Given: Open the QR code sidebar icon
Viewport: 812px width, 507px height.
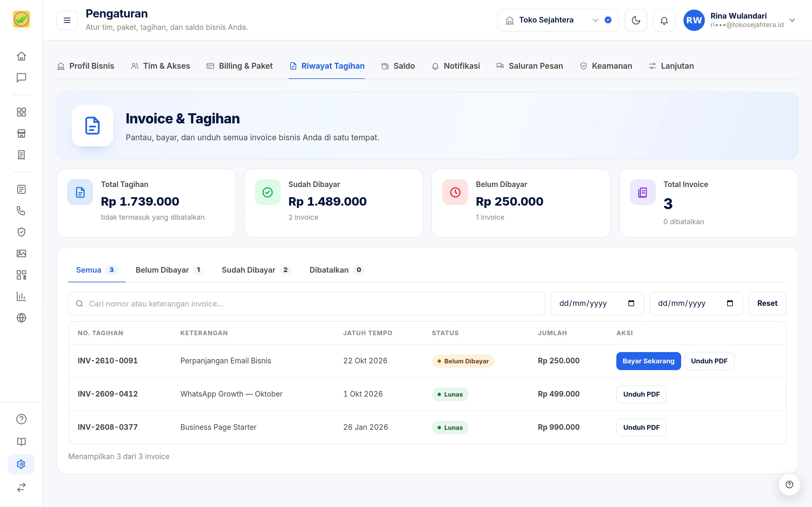Looking at the screenshot, I should (x=21, y=275).
